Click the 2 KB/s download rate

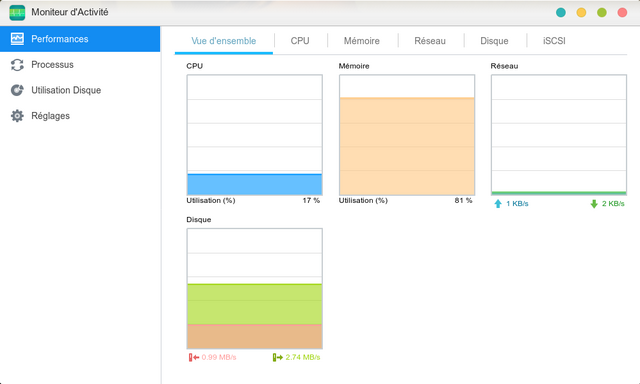point(613,204)
